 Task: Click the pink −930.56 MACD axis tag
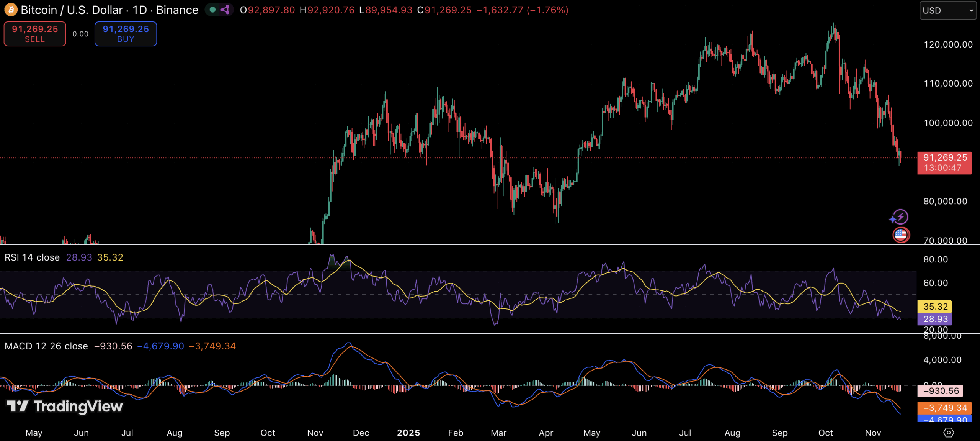[941, 391]
